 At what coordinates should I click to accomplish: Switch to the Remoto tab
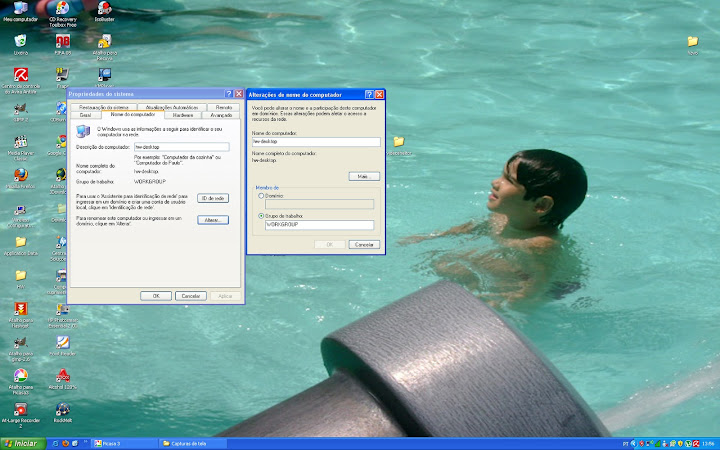(224, 106)
